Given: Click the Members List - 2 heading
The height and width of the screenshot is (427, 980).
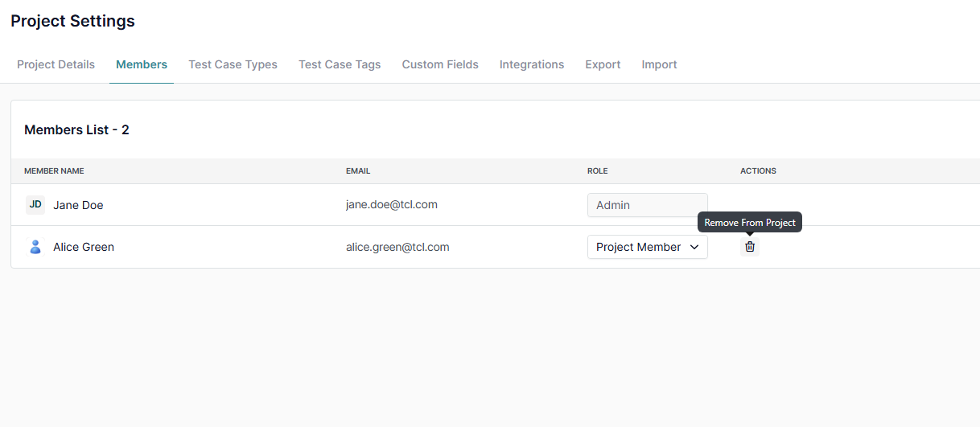Looking at the screenshot, I should pyautogui.click(x=76, y=129).
